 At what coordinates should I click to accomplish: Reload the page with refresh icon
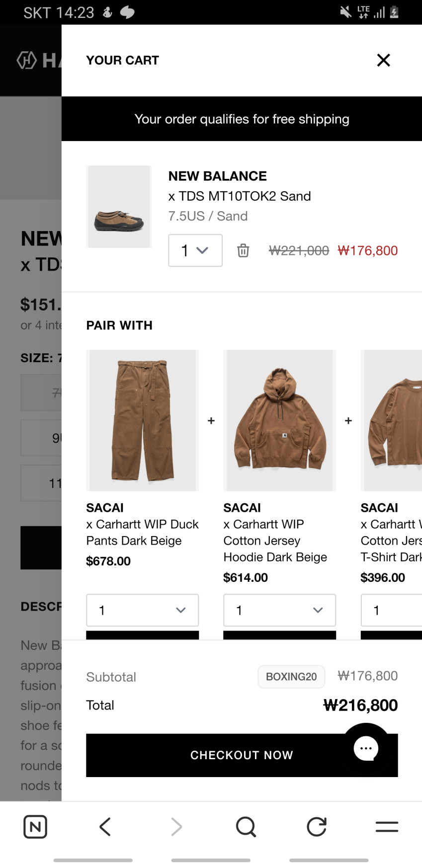click(x=317, y=827)
